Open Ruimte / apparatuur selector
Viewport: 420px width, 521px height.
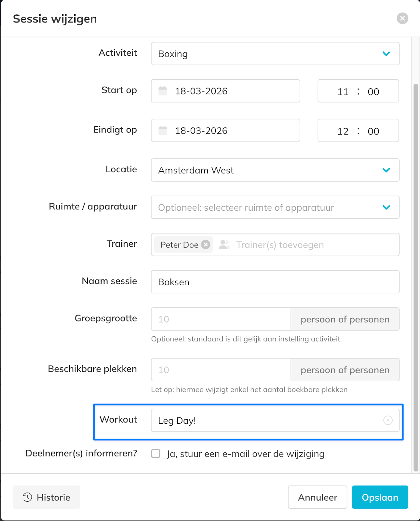coord(275,207)
